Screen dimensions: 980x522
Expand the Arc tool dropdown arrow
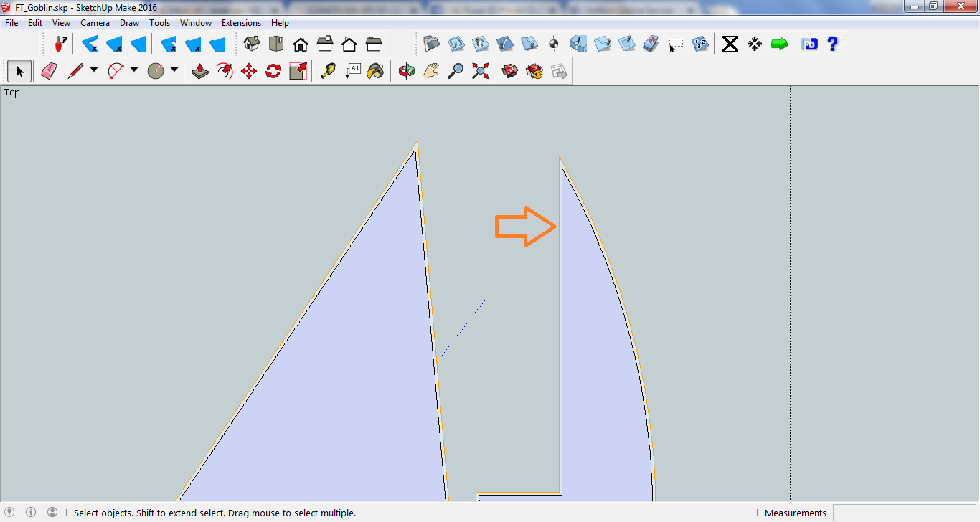[x=134, y=70]
